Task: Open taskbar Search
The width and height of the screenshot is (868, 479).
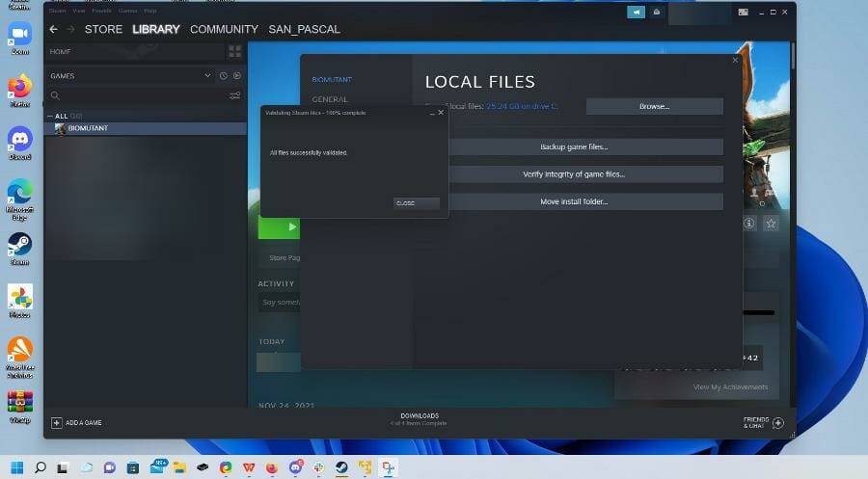Action: 40,468
